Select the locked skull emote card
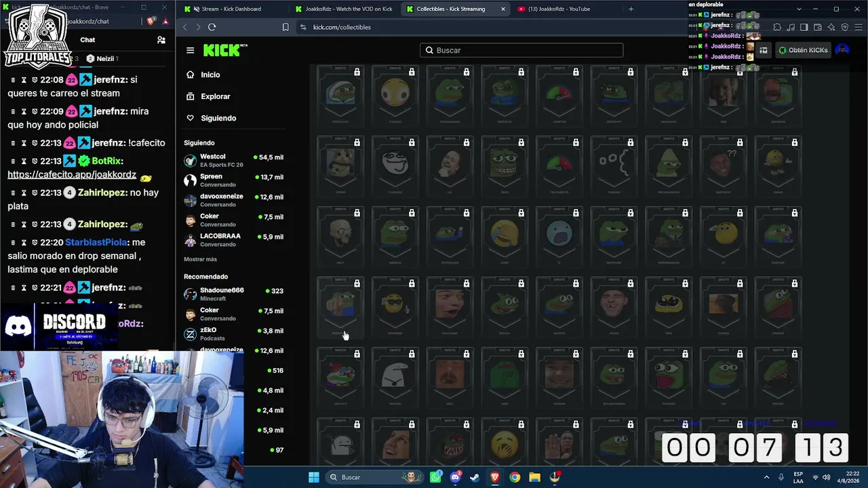Image resolution: width=868 pixels, height=488 pixels. click(340, 237)
